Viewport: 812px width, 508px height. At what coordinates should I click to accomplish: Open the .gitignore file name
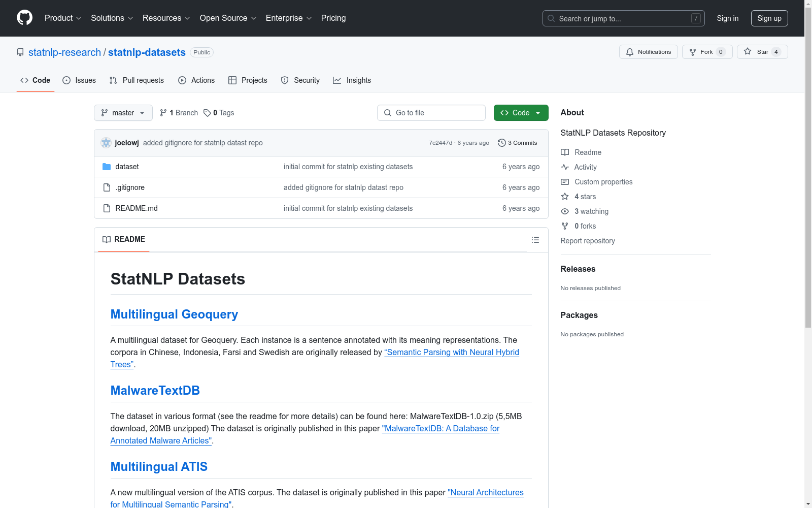pyautogui.click(x=130, y=187)
